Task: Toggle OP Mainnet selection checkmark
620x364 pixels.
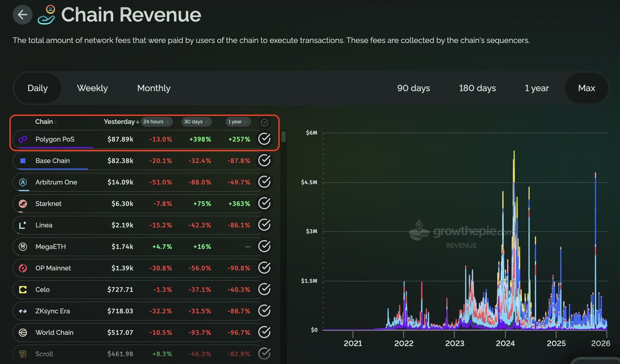Action: (264, 267)
